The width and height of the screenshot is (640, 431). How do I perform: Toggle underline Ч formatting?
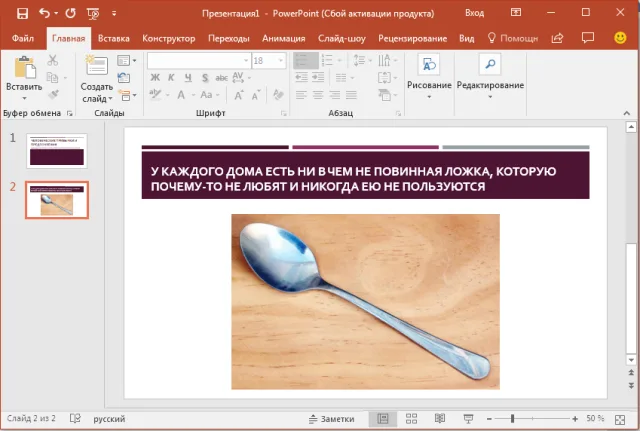click(x=188, y=78)
